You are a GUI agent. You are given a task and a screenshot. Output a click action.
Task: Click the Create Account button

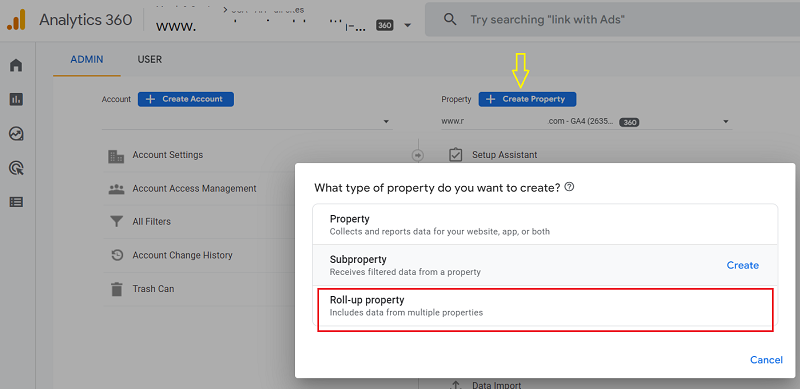pyautogui.click(x=186, y=99)
